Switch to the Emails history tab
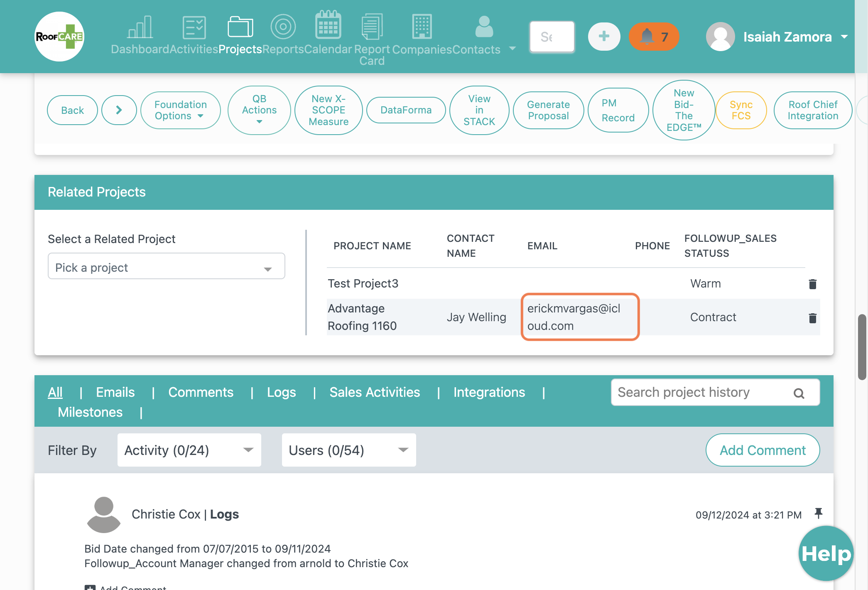This screenshot has width=868, height=590. pos(115,392)
